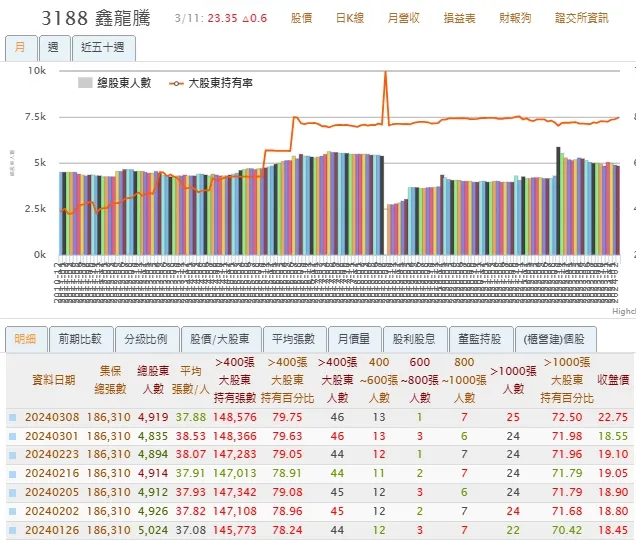Click the blue square icon for 20240202 row
The image size is (636, 540).
[13, 511]
